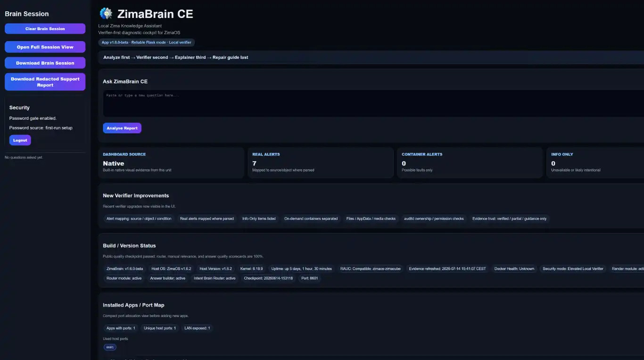Click the 'Installed Apps / Port Map' heading

[x=134, y=305]
